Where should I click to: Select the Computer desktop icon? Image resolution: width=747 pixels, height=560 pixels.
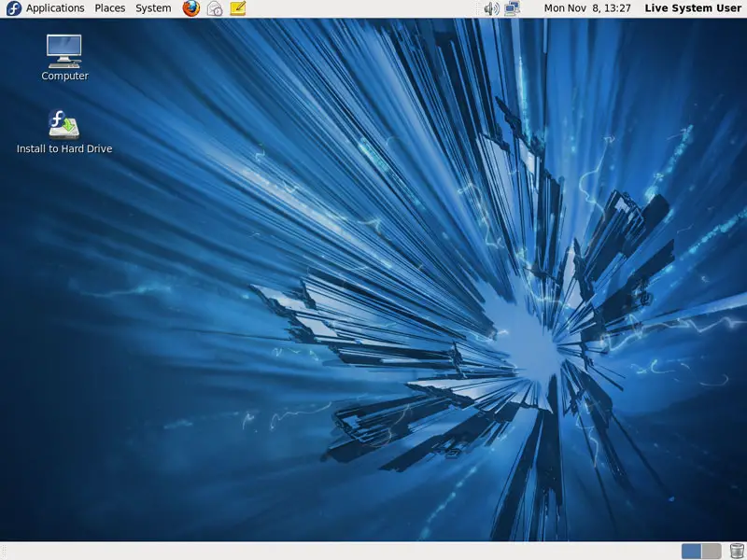click(64, 51)
